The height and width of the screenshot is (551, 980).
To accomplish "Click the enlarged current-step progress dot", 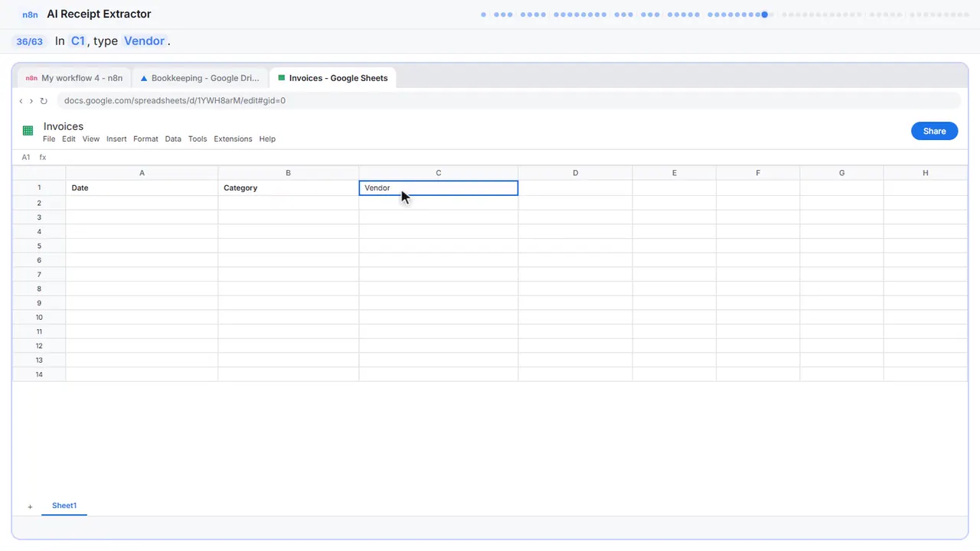I will [x=764, y=15].
